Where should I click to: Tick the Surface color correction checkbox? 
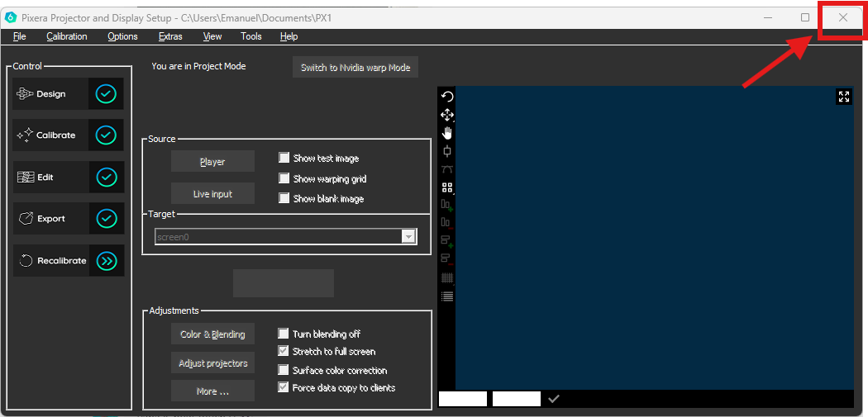pos(284,370)
